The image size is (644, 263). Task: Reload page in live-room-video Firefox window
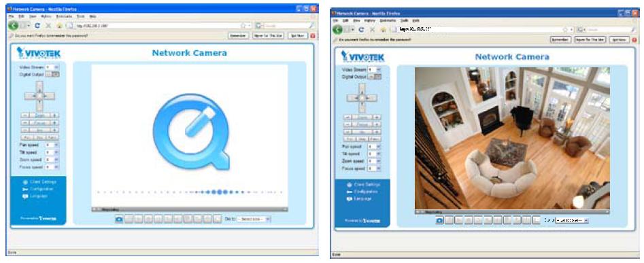pos(361,29)
